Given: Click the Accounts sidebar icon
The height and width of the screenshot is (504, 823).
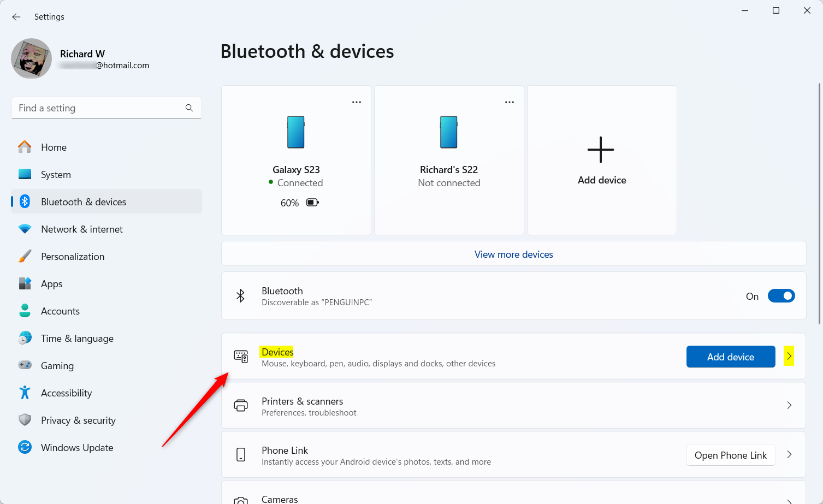Looking at the screenshot, I should click(25, 311).
